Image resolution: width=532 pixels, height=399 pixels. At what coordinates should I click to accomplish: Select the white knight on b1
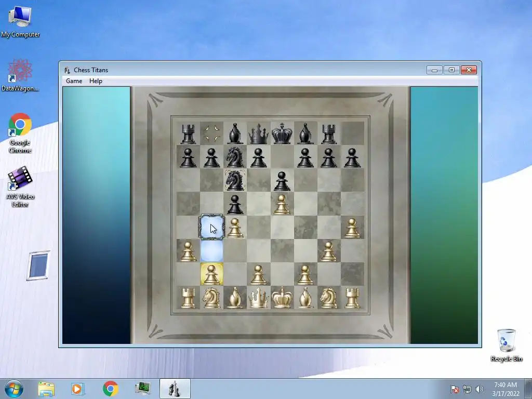click(212, 298)
